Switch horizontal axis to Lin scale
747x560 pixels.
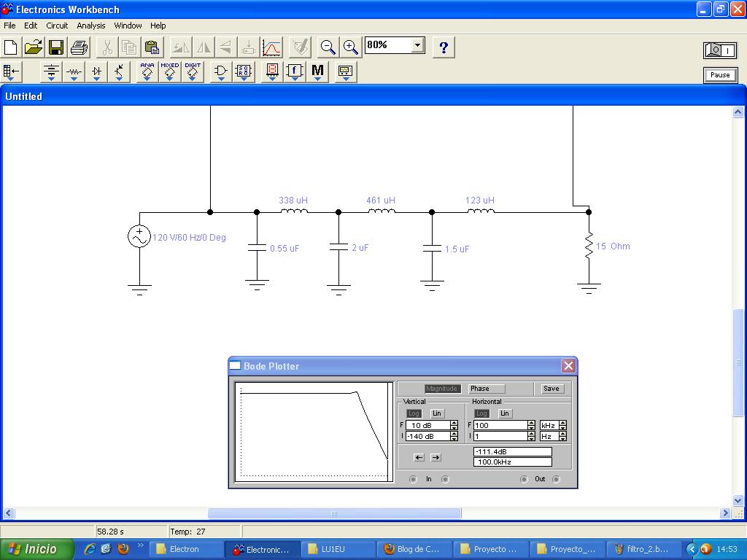pyautogui.click(x=505, y=413)
